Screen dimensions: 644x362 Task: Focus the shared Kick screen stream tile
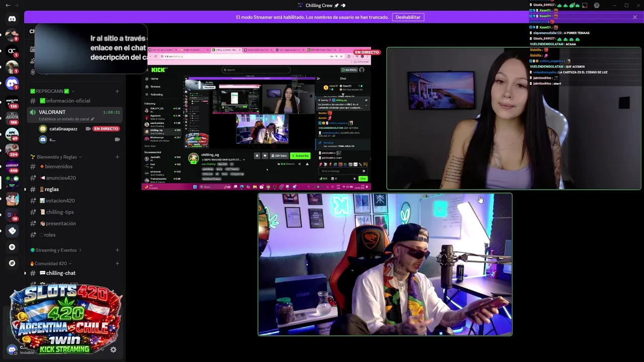pyautogui.click(x=256, y=119)
